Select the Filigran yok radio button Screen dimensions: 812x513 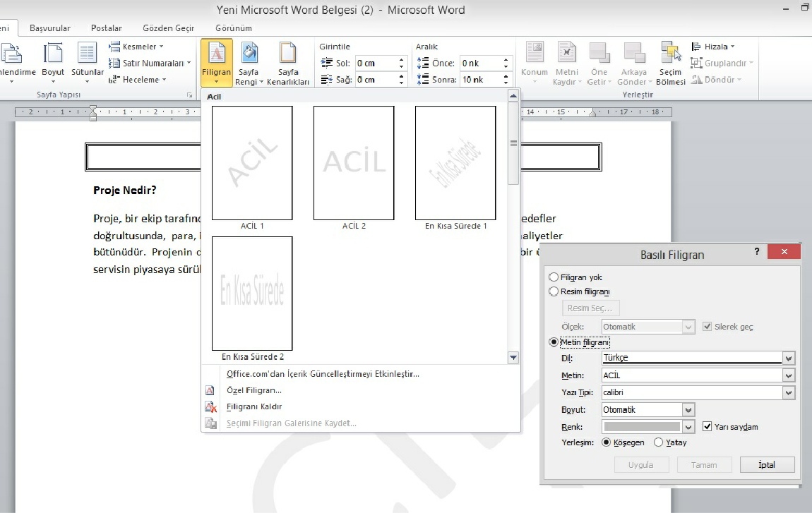(554, 277)
